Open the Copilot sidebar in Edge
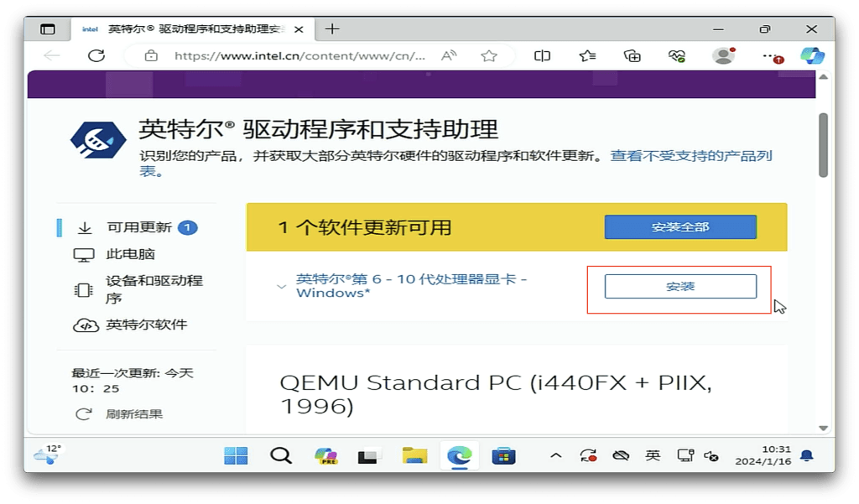Screen dimensions: 859x504 (x=812, y=56)
